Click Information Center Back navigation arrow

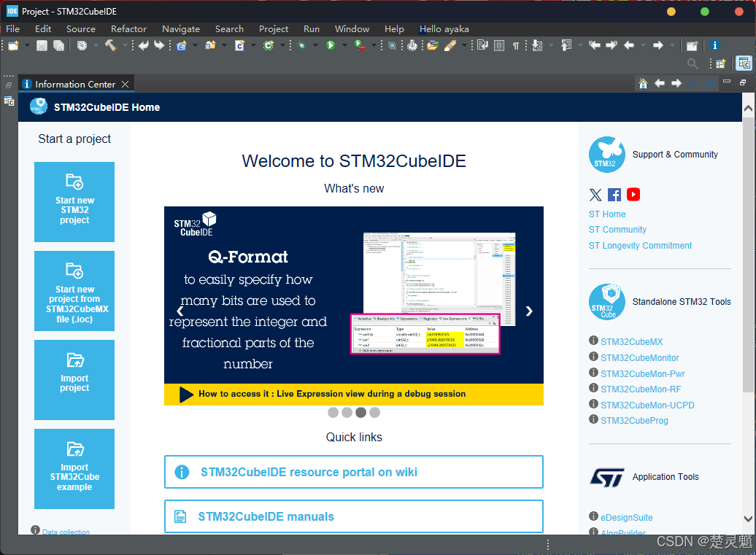pos(659,83)
